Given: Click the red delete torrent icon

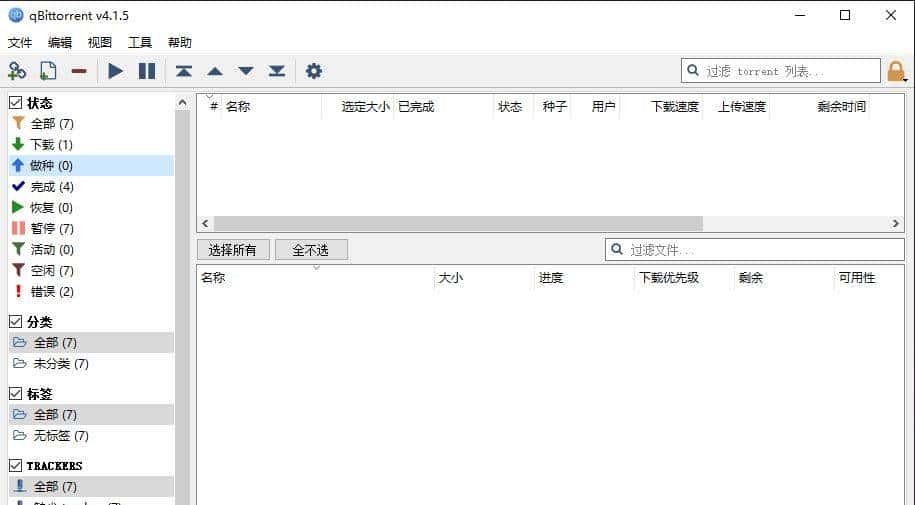Looking at the screenshot, I should 79,72.
